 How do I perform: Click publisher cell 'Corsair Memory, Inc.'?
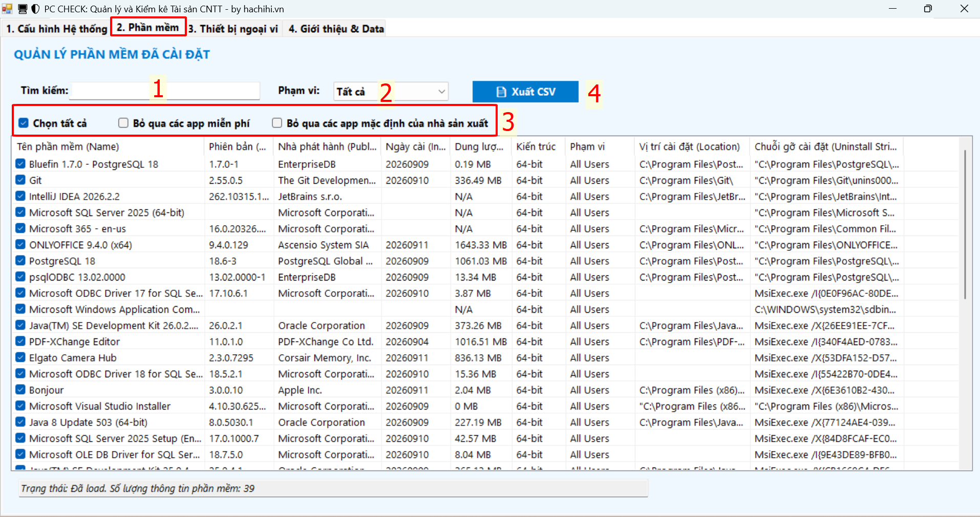click(325, 358)
